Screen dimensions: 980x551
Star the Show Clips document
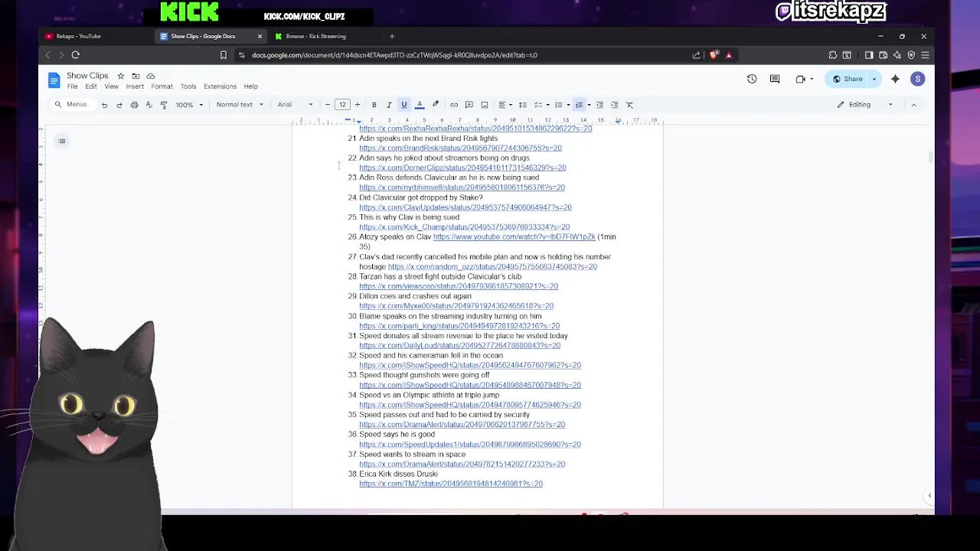(x=120, y=76)
